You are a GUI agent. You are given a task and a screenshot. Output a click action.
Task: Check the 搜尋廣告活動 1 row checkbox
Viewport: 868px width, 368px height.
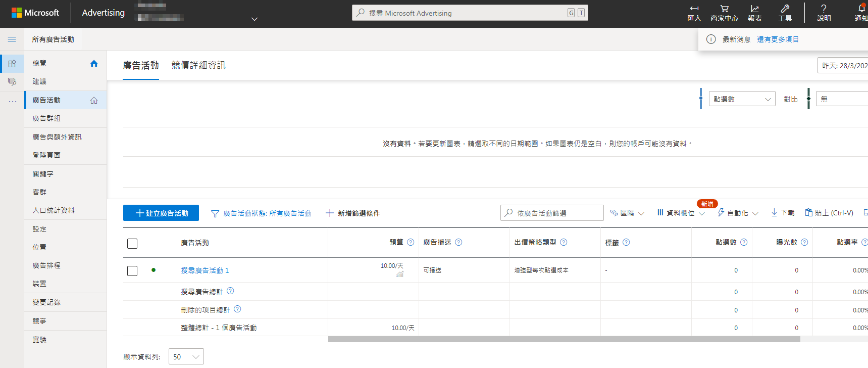(132, 271)
